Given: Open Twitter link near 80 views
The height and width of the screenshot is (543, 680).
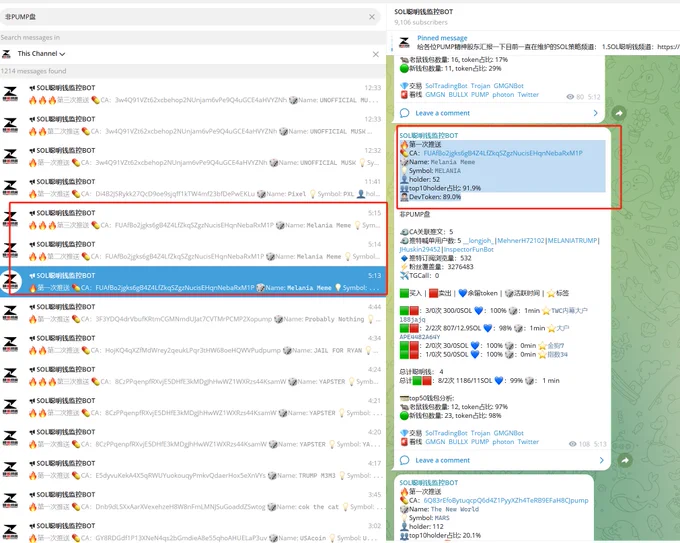Looking at the screenshot, I should (528, 95).
